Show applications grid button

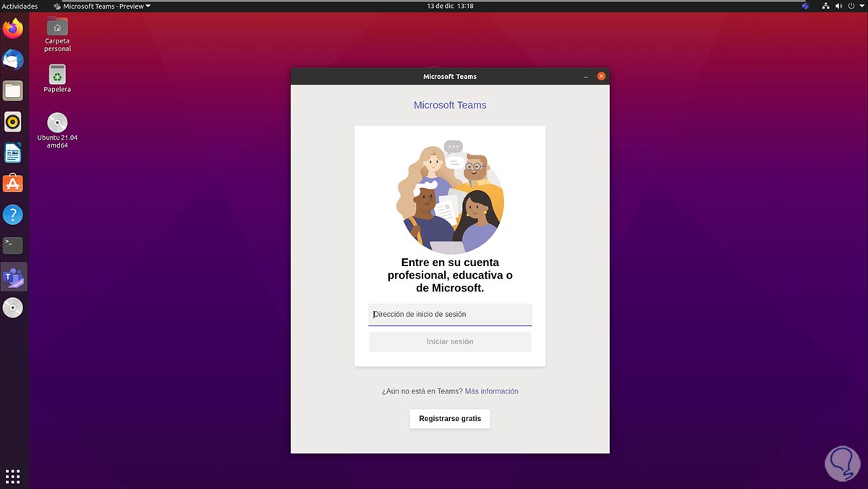click(x=13, y=476)
